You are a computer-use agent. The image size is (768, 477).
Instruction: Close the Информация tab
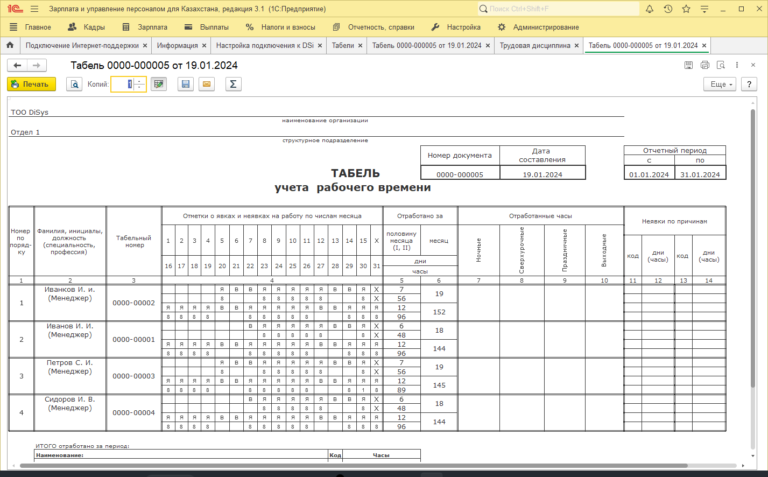click(x=206, y=46)
